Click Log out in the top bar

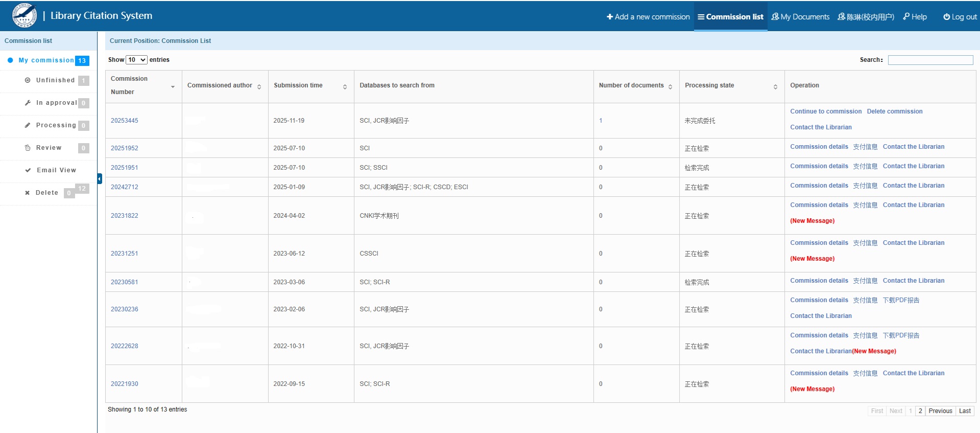coord(960,17)
